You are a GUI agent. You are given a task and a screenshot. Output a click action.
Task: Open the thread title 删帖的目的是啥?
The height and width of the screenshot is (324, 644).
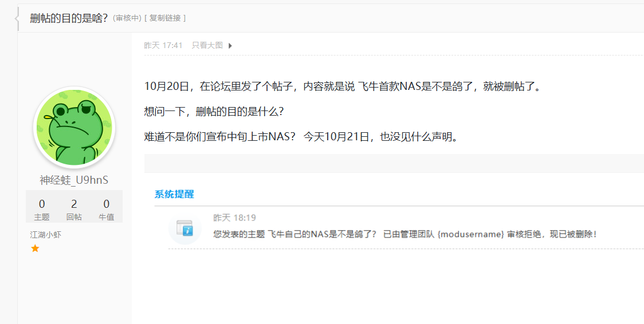tap(69, 18)
